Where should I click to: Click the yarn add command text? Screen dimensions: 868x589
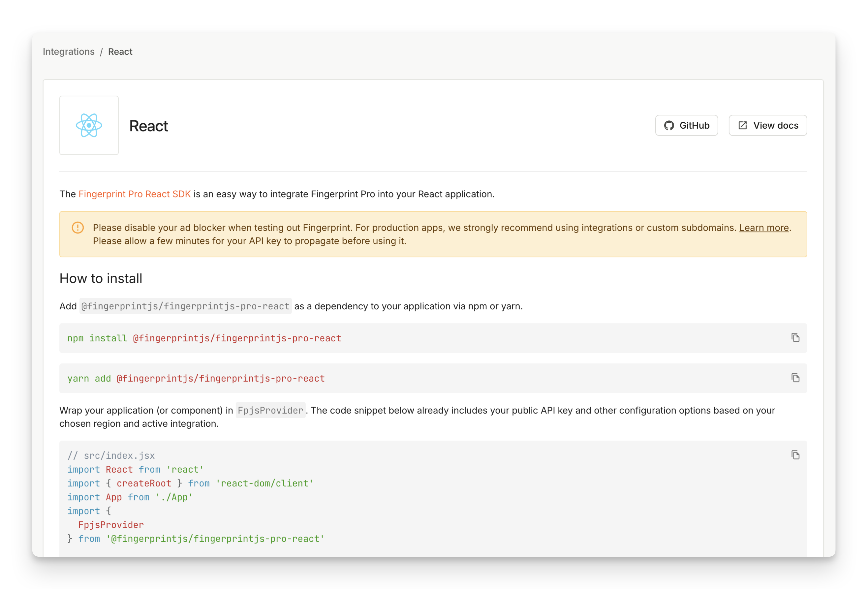(x=196, y=378)
